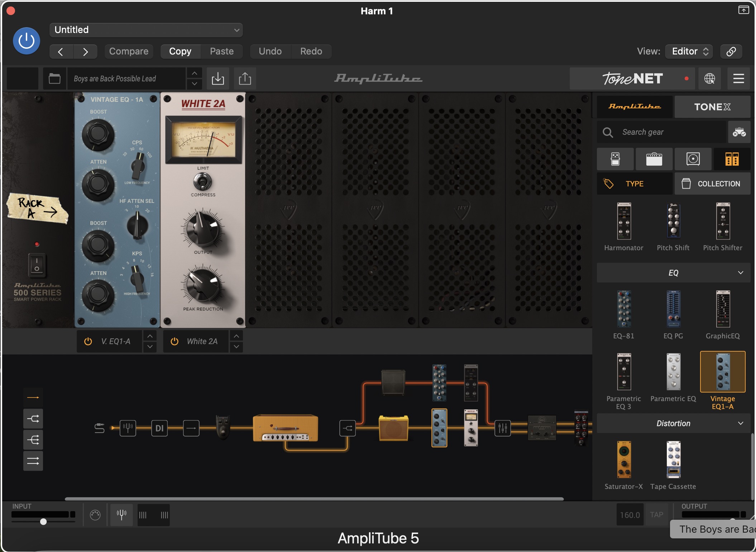This screenshot has width=756, height=552.
Task: Toggle the tuner button in bottom bar
Action: [121, 515]
